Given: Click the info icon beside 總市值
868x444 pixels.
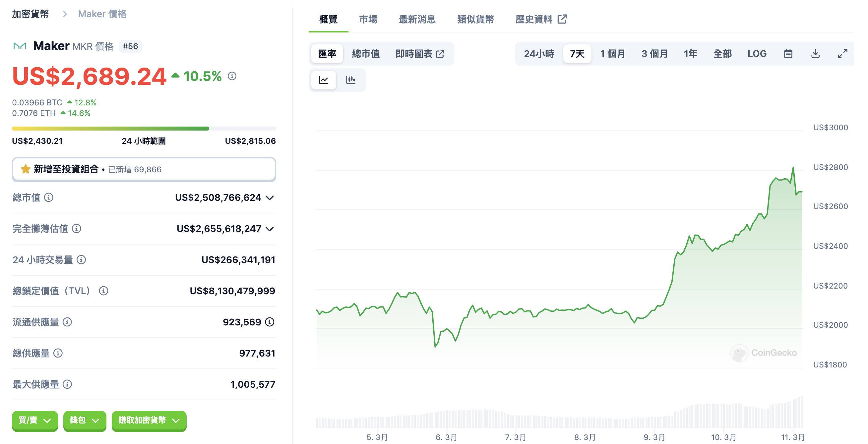Looking at the screenshot, I should [x=49, y=197].
